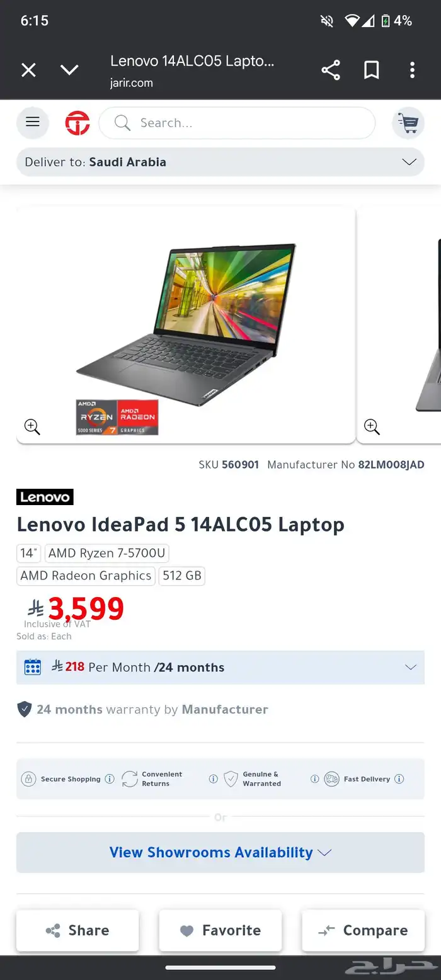The height and width of the screenshot is (980, 441).
Task: Tap the browser share icon
Action: (331, 70)
